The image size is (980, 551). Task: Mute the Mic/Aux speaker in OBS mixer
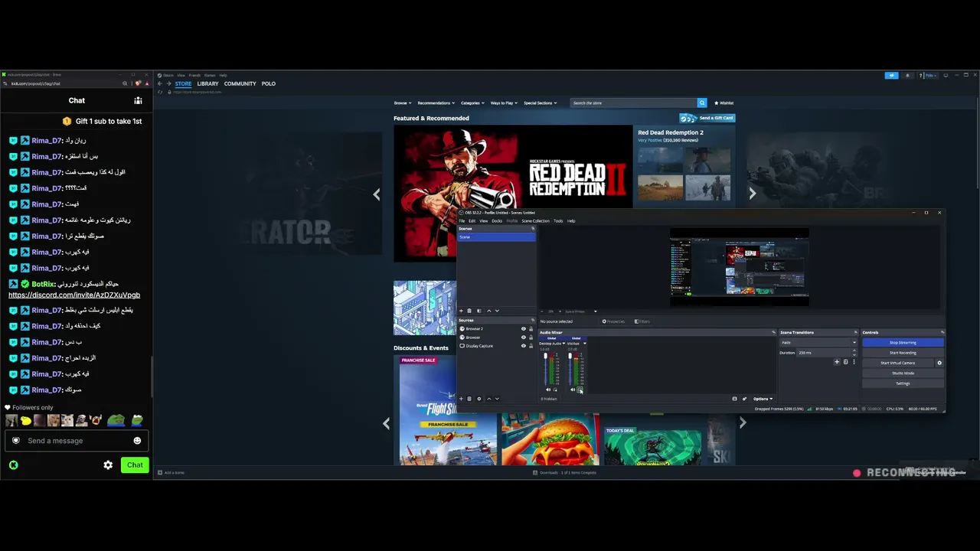(x=573, y=390)
